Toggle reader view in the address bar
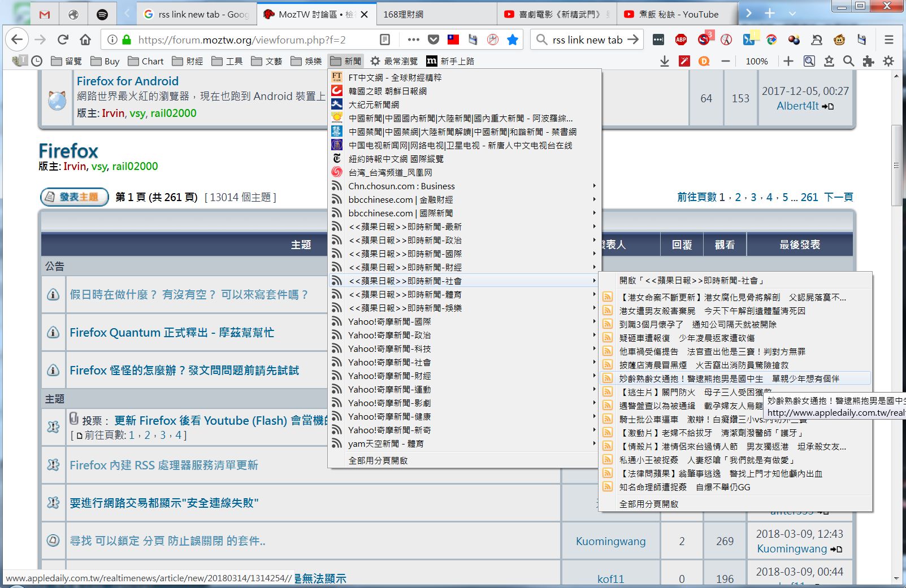 pos(385,40)
